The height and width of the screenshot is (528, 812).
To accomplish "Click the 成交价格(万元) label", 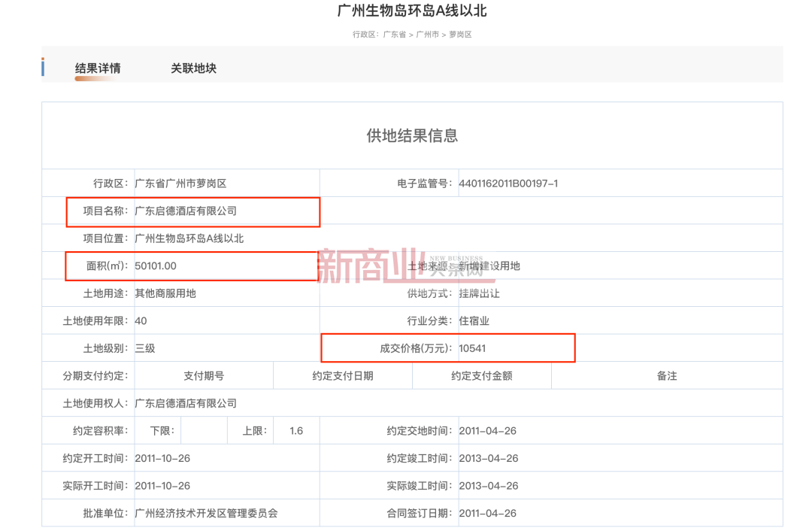I will point(417,348).
